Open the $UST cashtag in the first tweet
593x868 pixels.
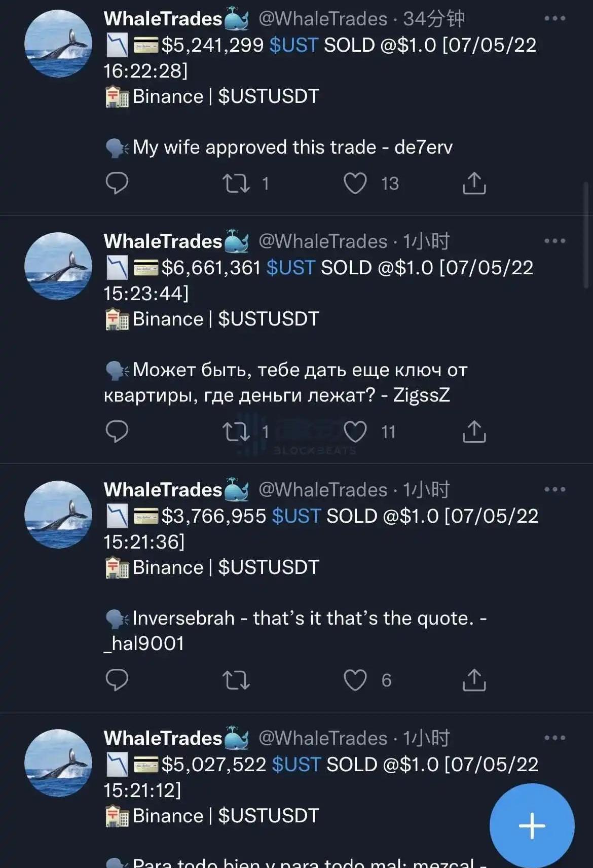coord(293,45)
